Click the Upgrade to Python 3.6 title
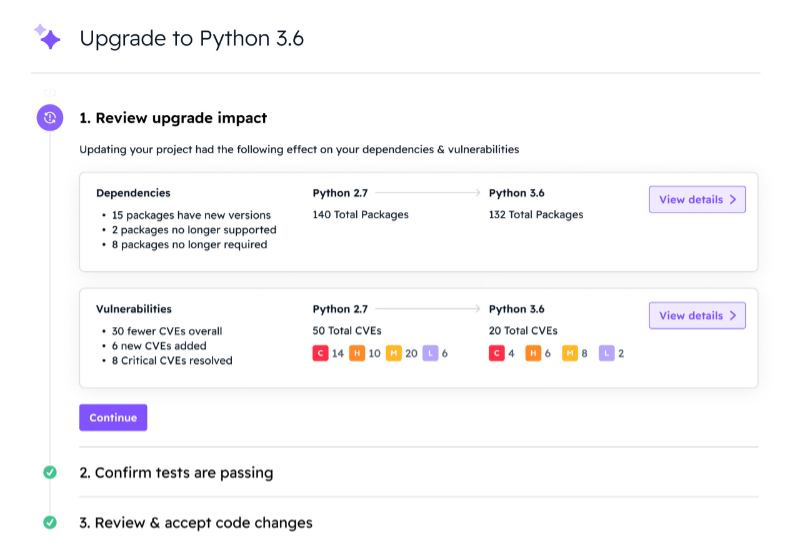This screenshot has height=559, width=800. click(191, 38)
